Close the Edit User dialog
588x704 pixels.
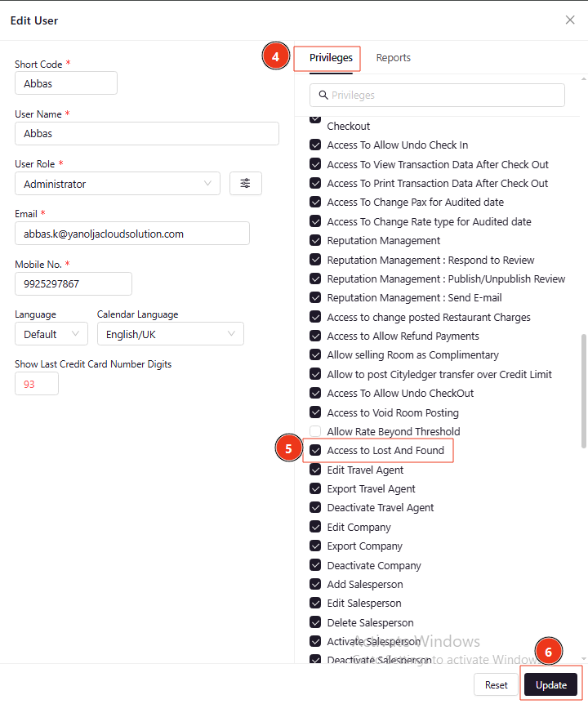click(x=569, y=20)
